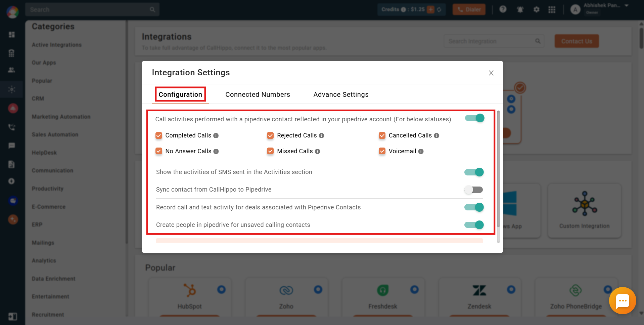Viewport: 644px width, 325px height.
Task: Click info icon next to No Answer Calls
Action: (216, 151)
